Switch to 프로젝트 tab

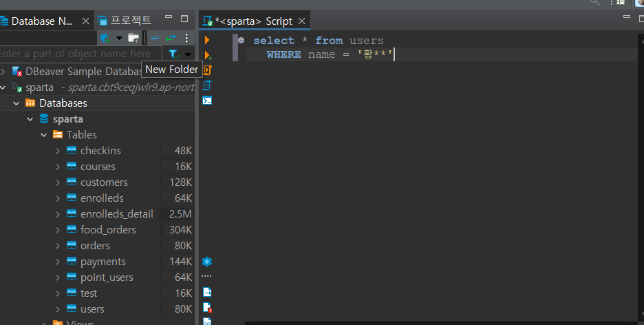(x=125, y=20)
